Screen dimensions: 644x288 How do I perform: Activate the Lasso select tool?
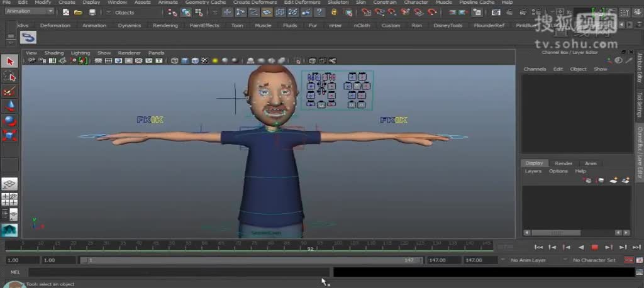pos(9,77)
